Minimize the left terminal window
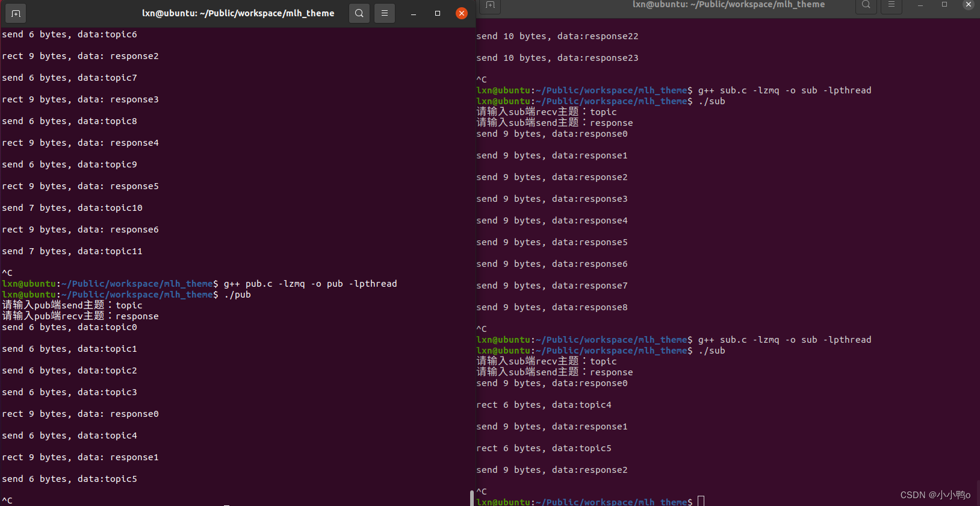Screen dimensions: 980x506 coord(414,13)
